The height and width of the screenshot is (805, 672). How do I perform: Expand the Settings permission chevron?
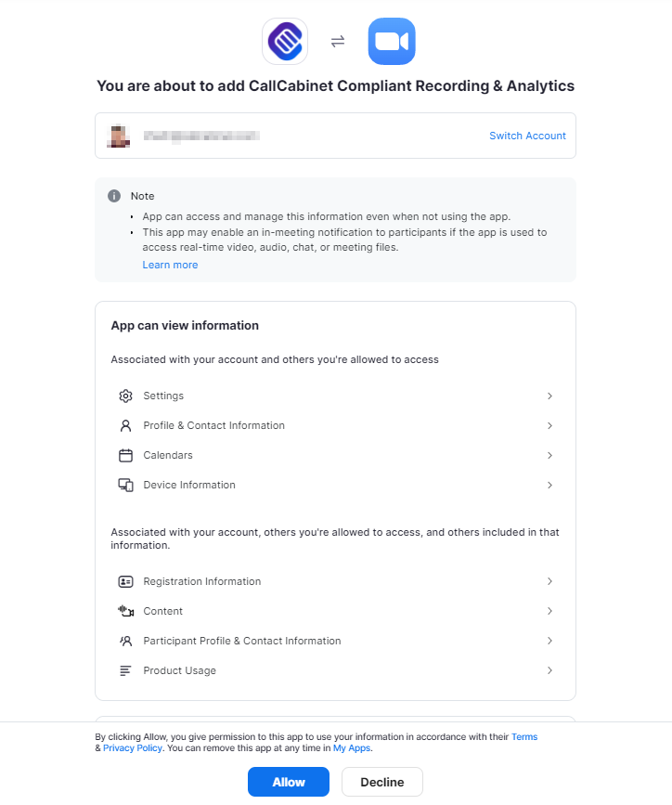[549, 396]
